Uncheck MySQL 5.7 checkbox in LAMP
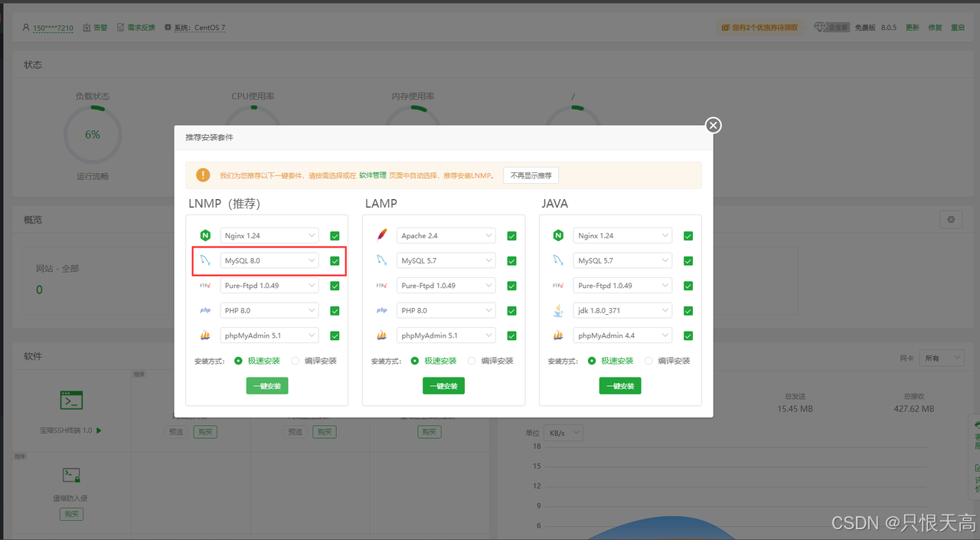Viewport: 980px width, 540px height. pos(511,261)
